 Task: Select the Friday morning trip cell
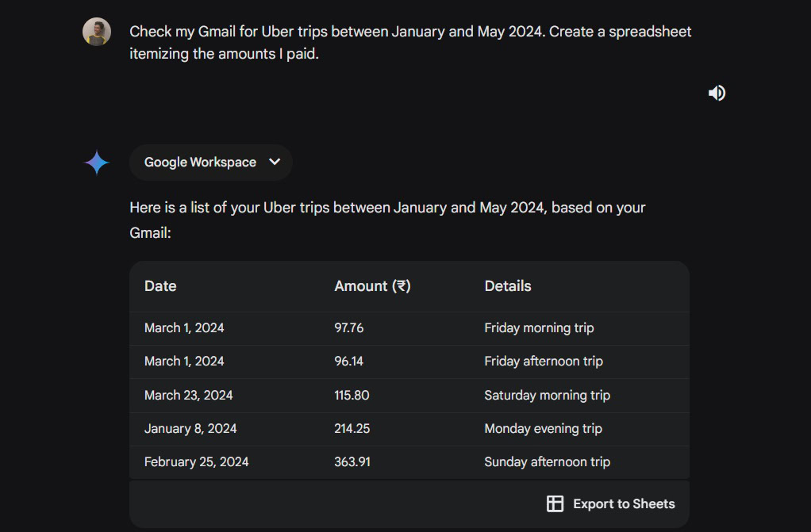(539, 327)
